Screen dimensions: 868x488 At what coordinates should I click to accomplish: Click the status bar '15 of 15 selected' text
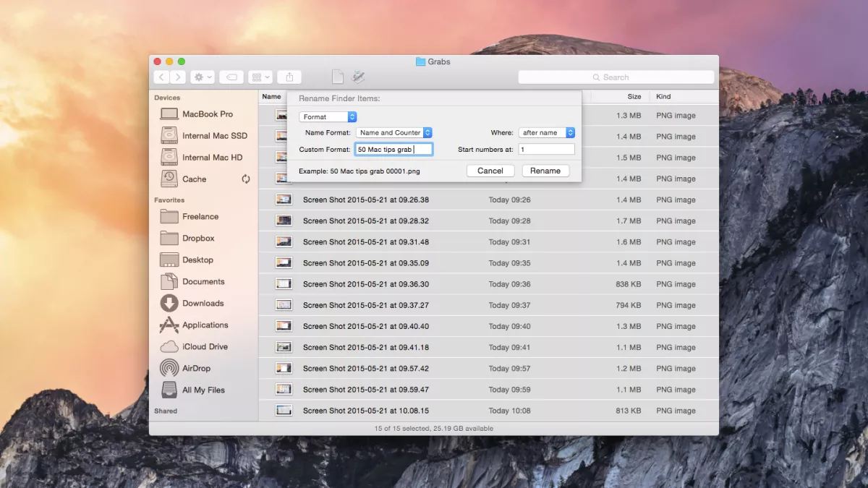(434, 428)
